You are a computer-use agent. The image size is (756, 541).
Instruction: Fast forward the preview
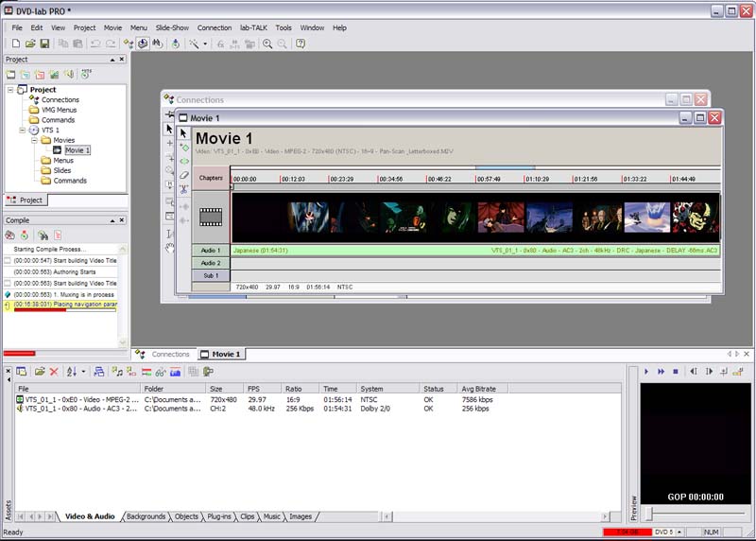pyautogui.click(x=661, y=372)
